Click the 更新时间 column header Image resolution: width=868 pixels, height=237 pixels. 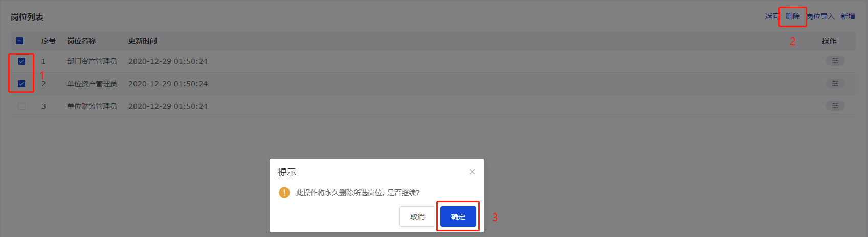click(x=143, y=41)
